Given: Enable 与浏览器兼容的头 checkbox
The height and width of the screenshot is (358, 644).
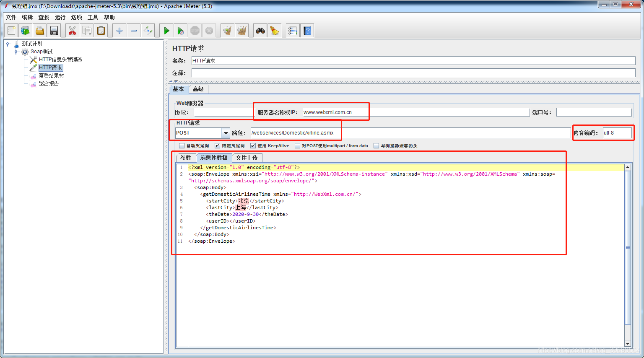Looking at the screenshot, I should [376, 146].
